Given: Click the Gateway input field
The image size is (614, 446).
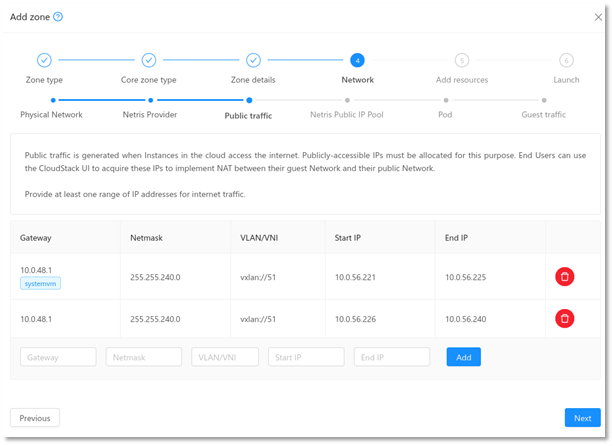Looking at the screenshot, I should (58, 357).
